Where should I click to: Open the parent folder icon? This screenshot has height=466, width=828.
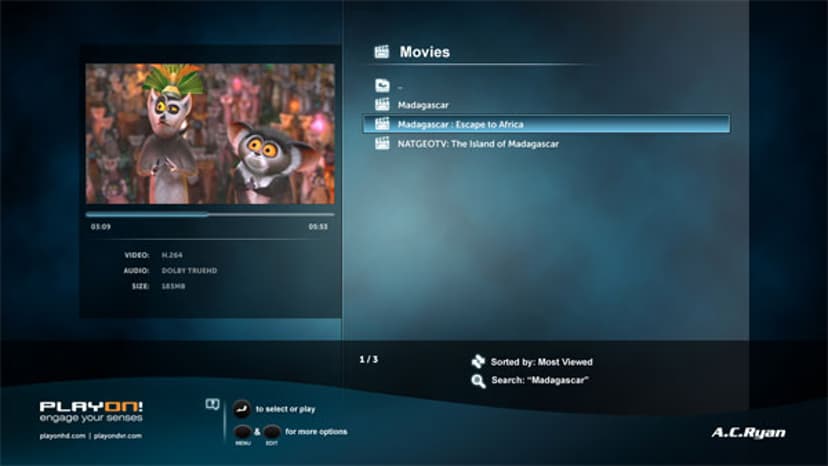[382, 85]
